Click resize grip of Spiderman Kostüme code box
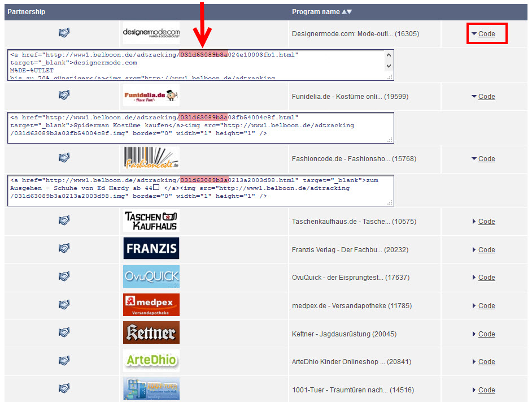Image resolution: width=532 pixels, height=402 pixels. point(390,140)
